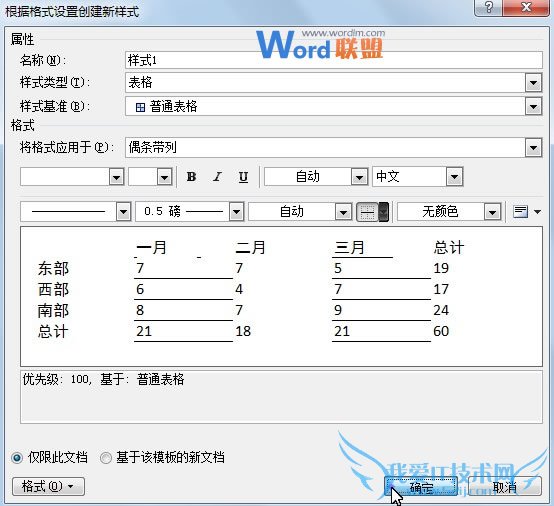The width and height of the screenshot is (554, 506).
Task: Click the 取消 button
Action: click(x=505, y=487)
